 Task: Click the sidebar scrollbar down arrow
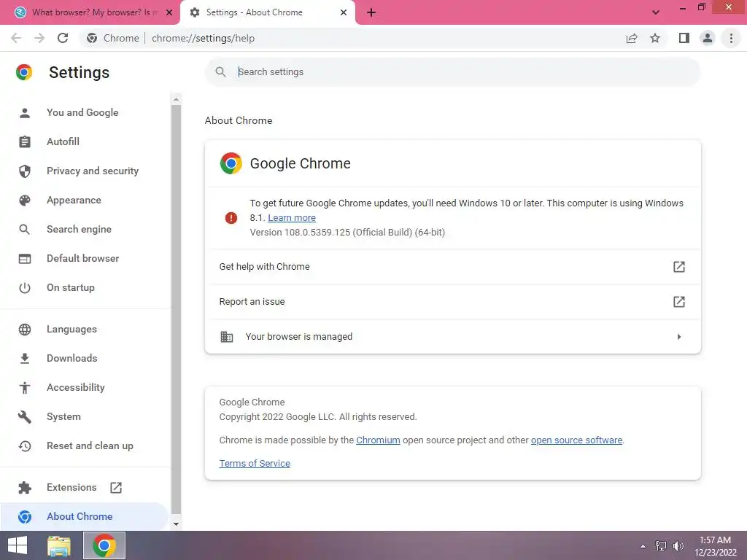coord(177,524)
